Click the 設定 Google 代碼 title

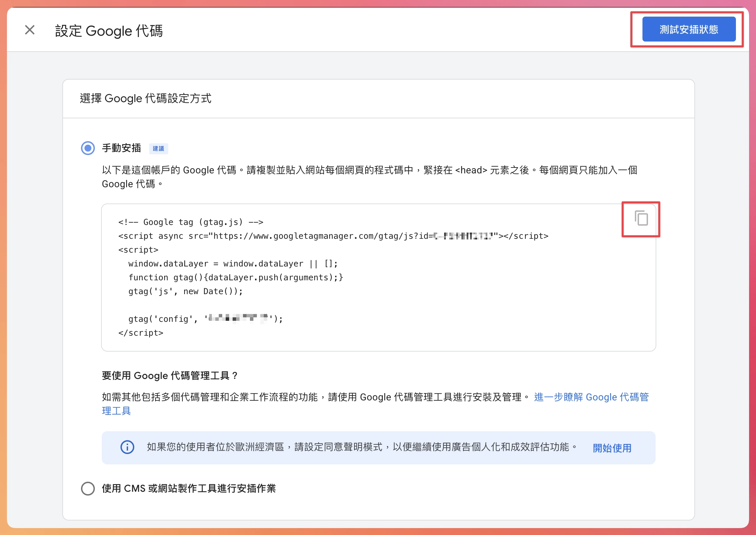pos(110,31)
